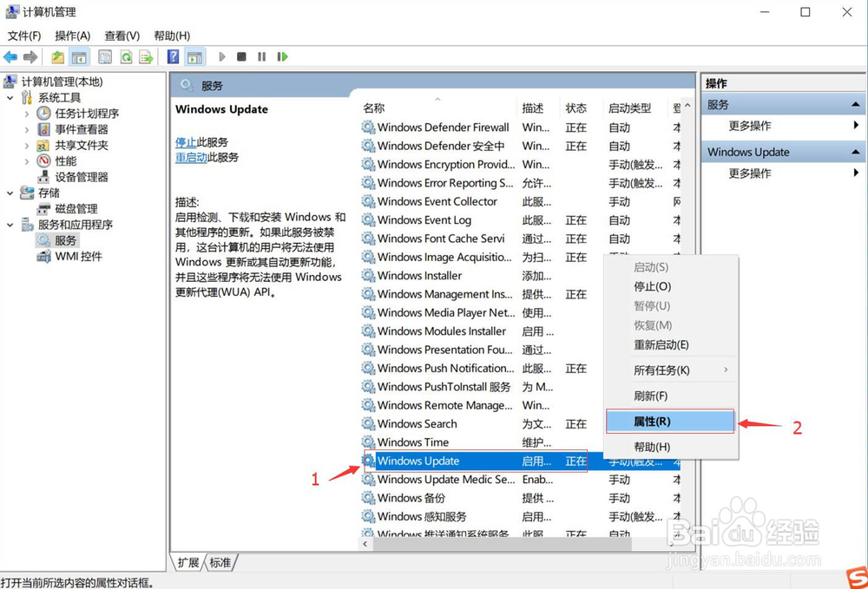
Task: Collapse the 系统工具 tree node
Action: 10,98
